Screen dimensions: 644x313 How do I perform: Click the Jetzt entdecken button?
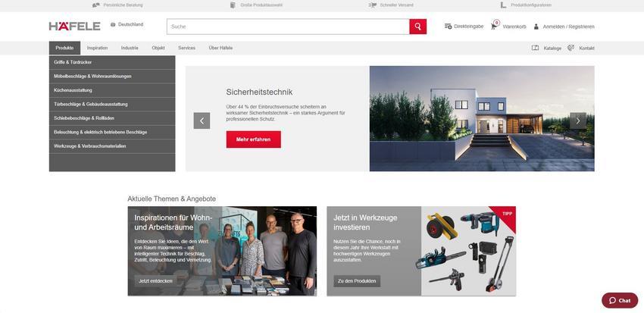pos(155,281)
